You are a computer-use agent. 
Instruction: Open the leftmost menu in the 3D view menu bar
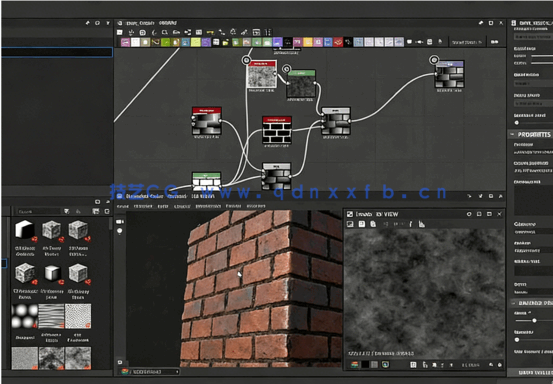click(122, 206)
